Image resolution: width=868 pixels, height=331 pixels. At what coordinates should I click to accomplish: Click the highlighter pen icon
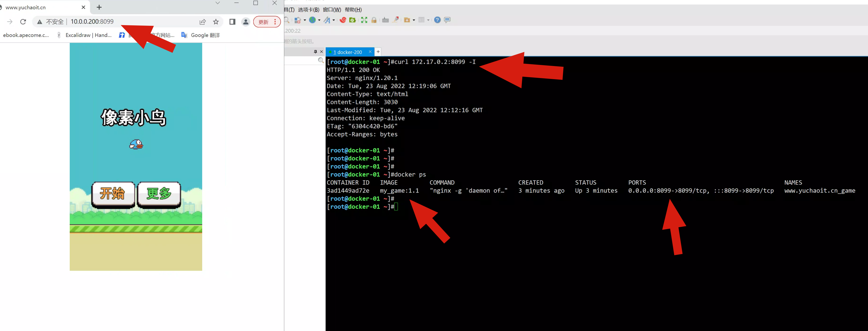pos(396,20)
